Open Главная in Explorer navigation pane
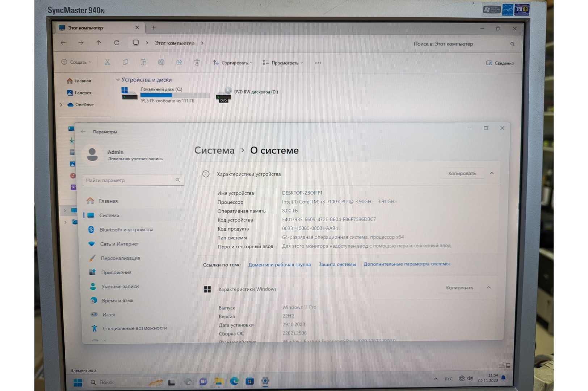 click(x=79, y=81)
